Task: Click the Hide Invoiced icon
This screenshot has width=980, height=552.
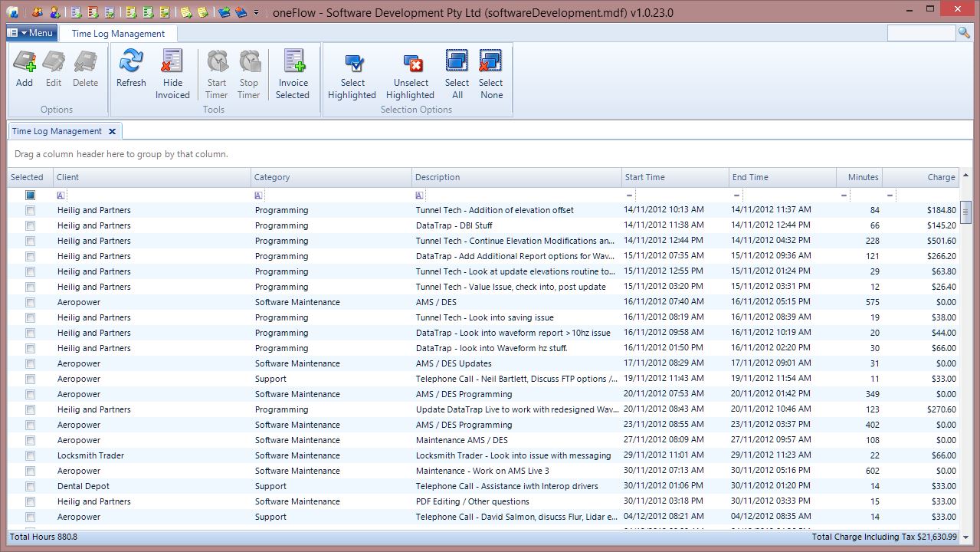Action: tap(172, 61)
